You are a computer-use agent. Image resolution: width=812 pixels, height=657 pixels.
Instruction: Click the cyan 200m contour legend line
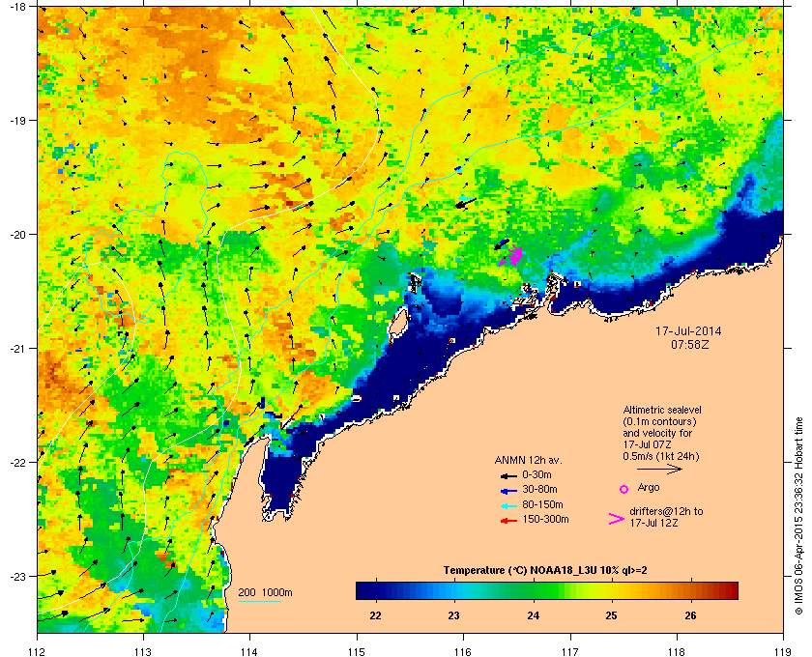[259, 601]
